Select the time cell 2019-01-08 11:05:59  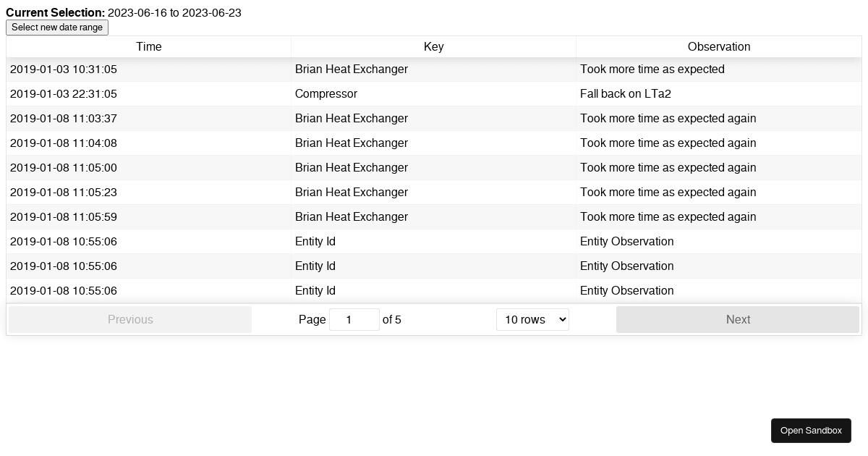149,217
